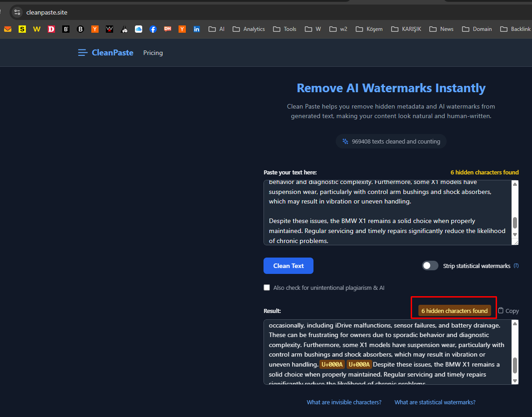Open the Domain bookmarks folder

point(477,29)
